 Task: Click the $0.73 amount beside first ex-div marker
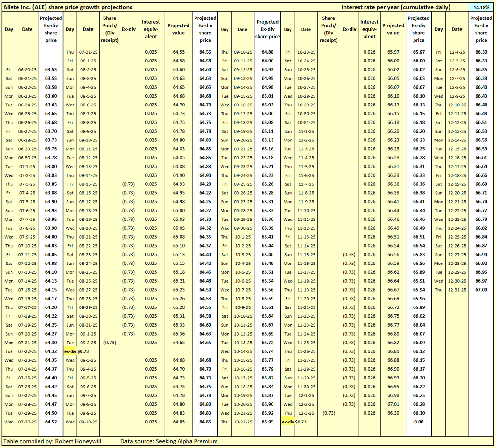tap(83, 351)
